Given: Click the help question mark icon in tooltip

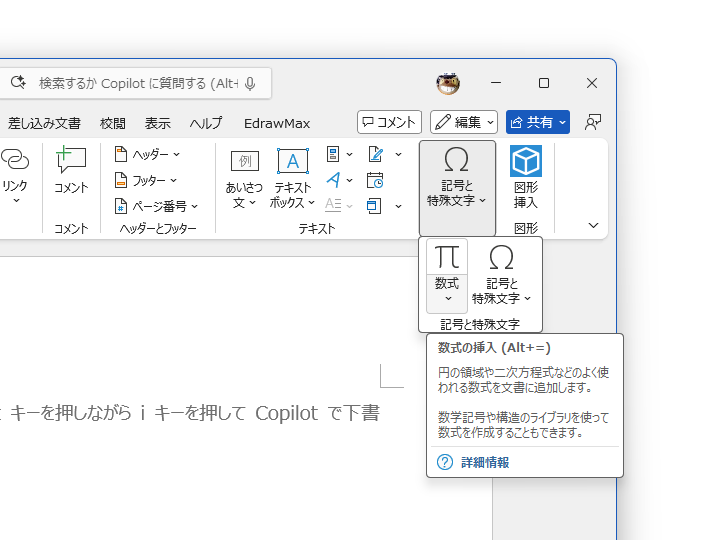Looking at the screenshot, I should click(x=444, y=462).
